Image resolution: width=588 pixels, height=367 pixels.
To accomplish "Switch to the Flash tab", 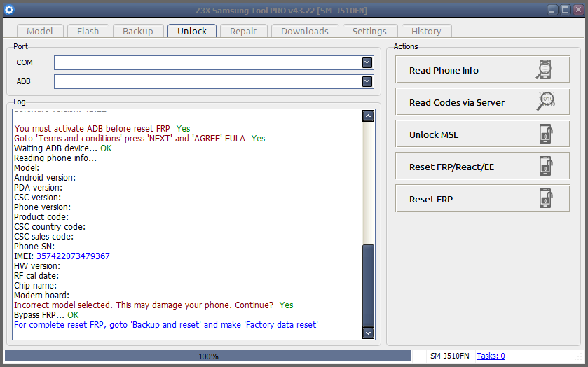I will tap(88, 31).
